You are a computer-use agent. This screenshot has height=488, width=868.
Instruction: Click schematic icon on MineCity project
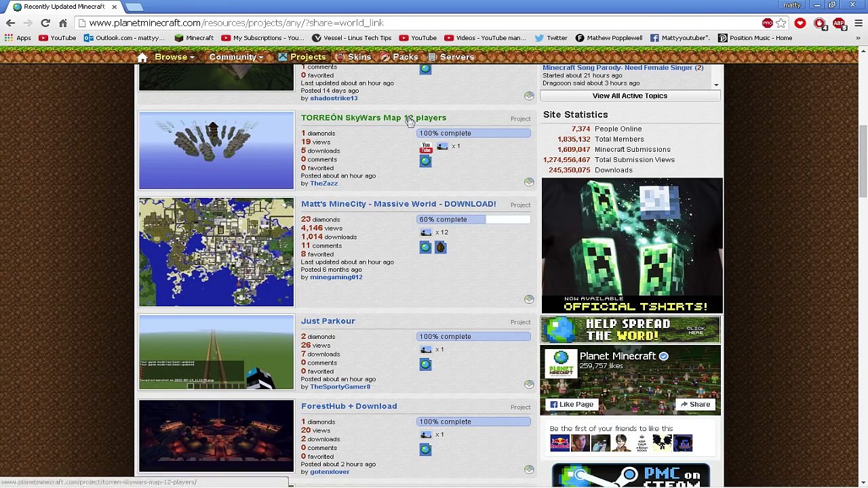[440, 247]
